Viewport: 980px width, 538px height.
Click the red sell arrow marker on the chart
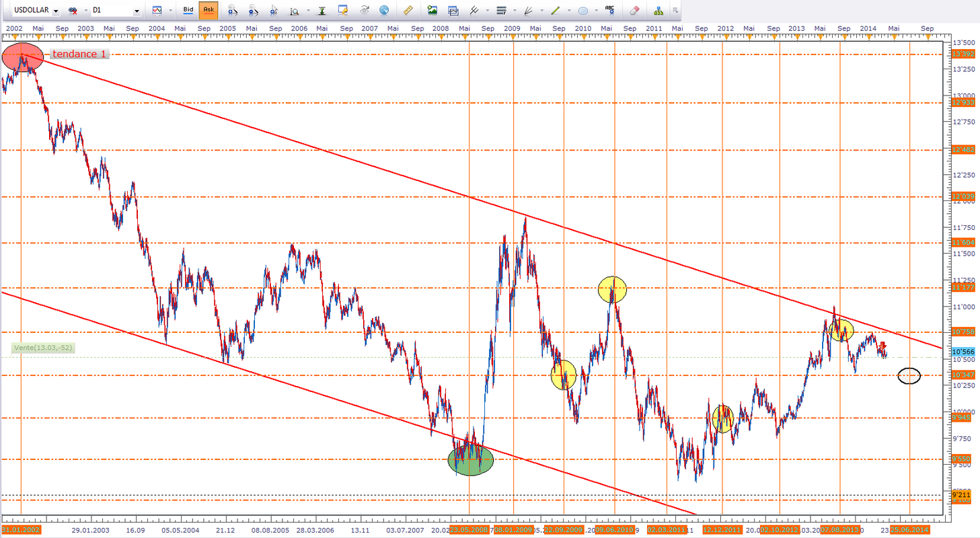pyautogui.click(x=883, y=346)
